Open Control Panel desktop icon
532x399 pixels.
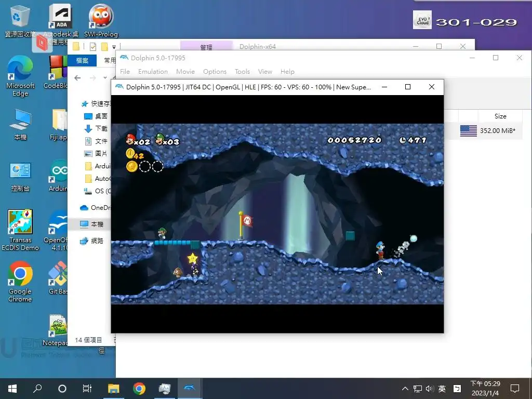[x=20, y=177]
